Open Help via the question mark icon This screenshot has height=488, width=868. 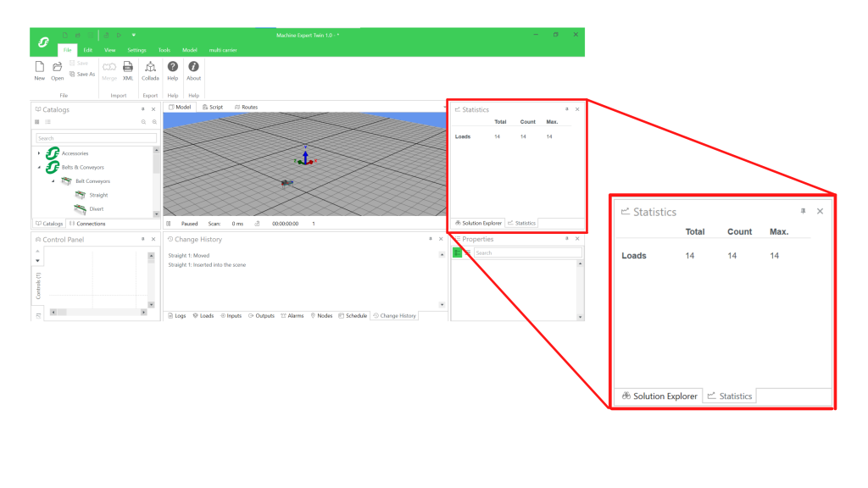(x=173, y=66)
